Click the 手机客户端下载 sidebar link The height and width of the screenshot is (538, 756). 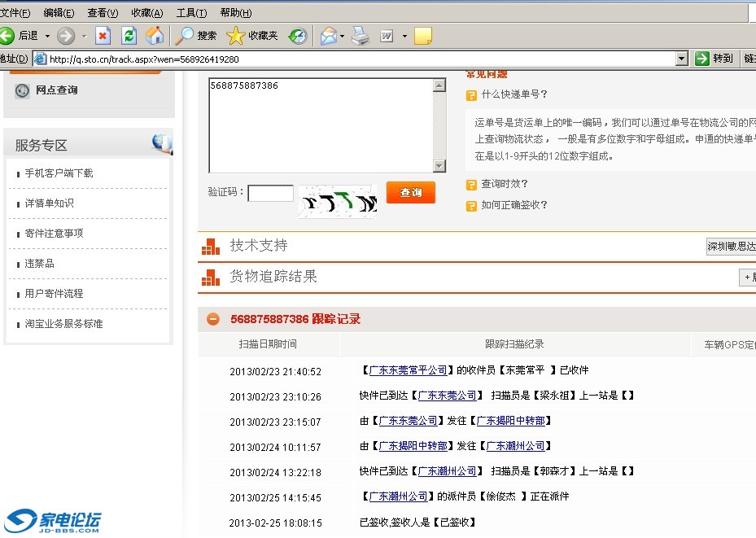point(59,173)
